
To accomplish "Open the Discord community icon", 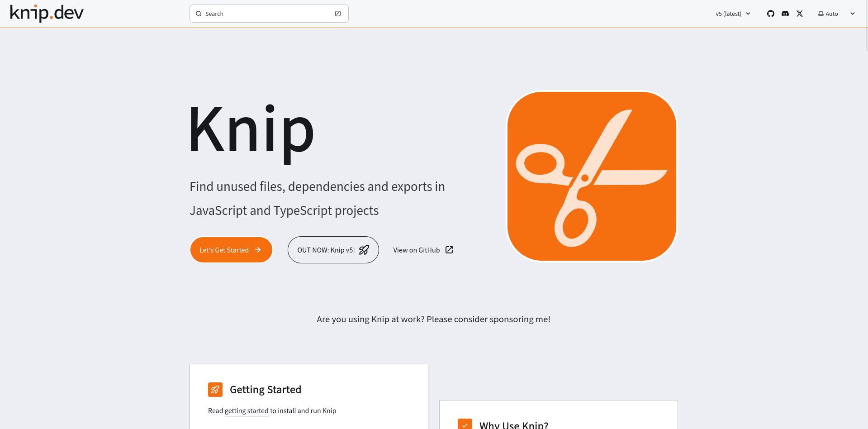I will click(x=785, y=14).
